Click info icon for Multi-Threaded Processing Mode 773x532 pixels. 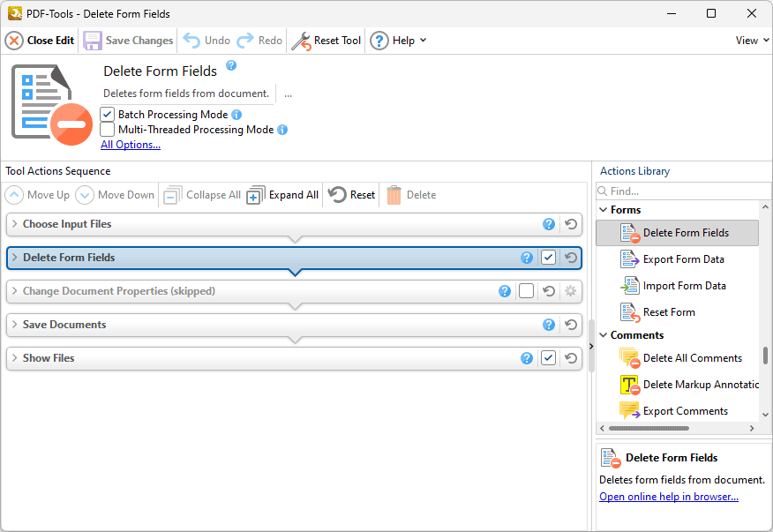point(282,130)
